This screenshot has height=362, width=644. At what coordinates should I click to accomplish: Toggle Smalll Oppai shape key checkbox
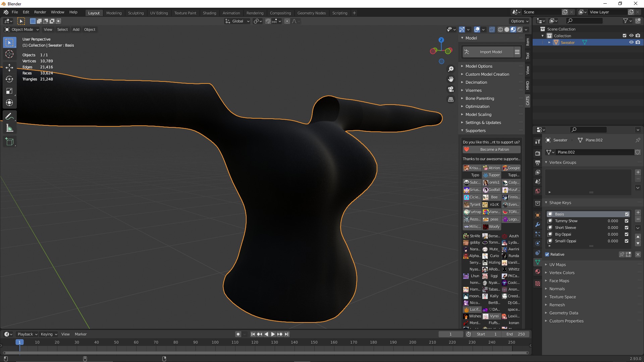[x=627, y=241]
